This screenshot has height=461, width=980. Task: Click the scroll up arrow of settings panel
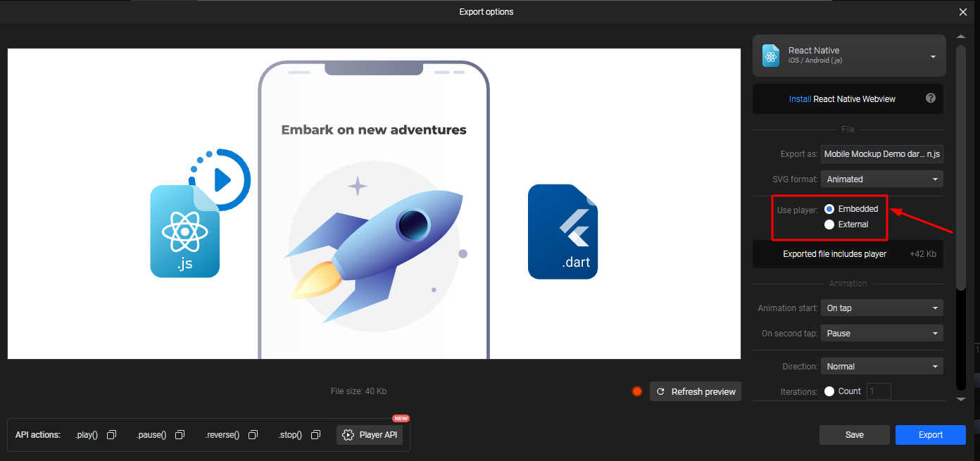click(961, 36)
